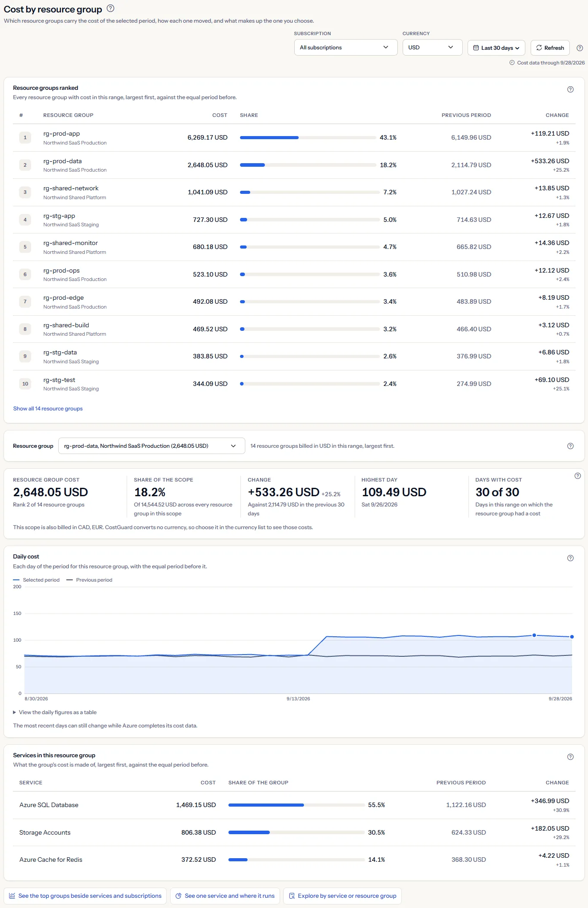Show all 14 resource groups
The height and width of the screenshot is (908, 588).
(48, 409)
